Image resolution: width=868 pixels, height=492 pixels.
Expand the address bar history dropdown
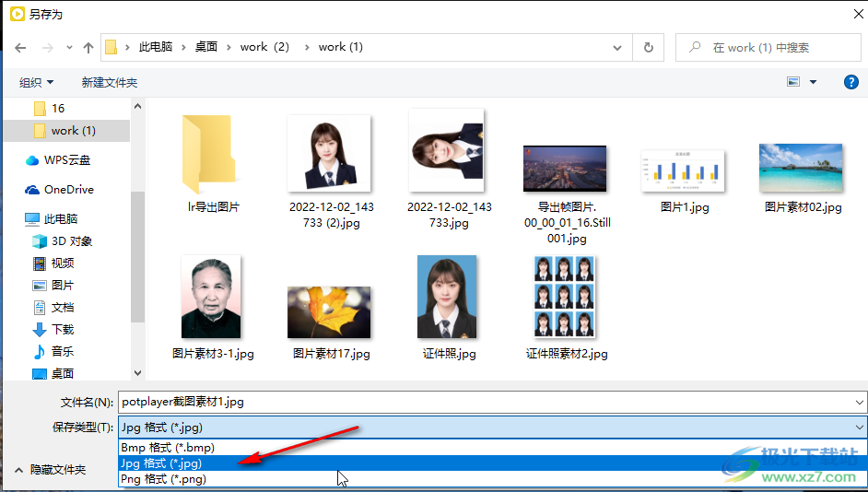click(x=617, y=48)
